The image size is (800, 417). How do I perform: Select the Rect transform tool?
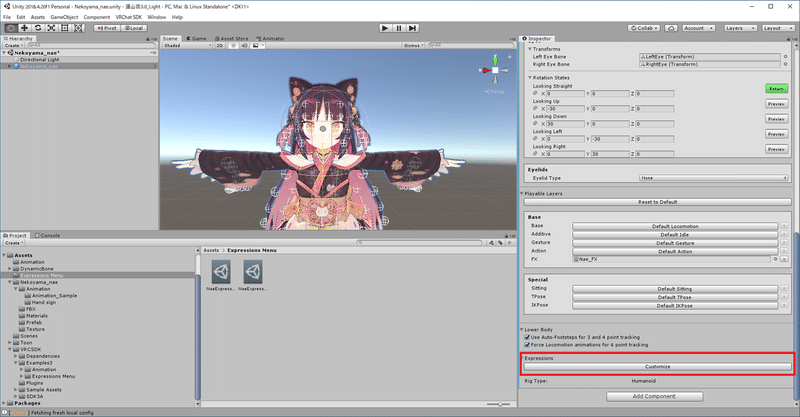[x=65, y=28]
